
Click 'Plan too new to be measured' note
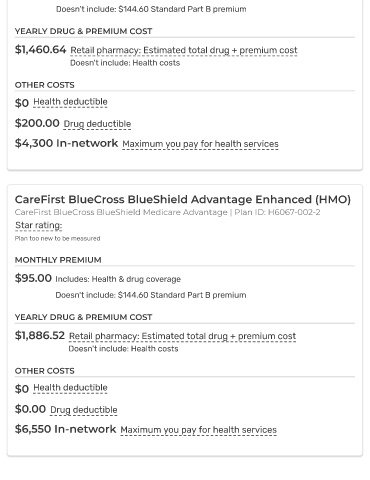click(57, 239)
